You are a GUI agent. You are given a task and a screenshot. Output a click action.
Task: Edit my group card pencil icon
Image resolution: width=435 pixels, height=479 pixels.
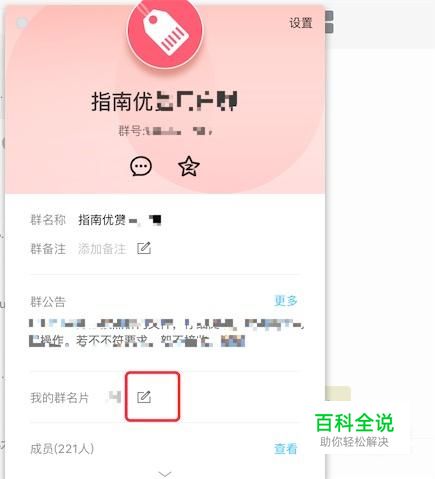[x=144, y=397]
